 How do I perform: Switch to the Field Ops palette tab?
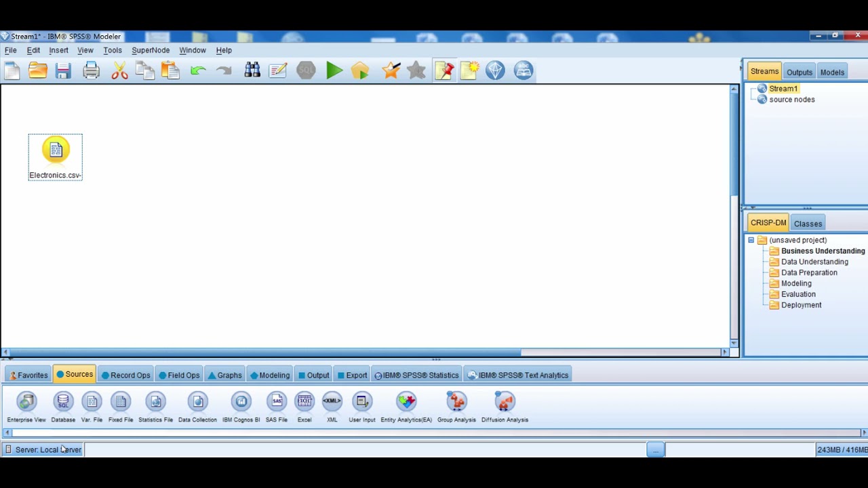(x=179, y=375)
